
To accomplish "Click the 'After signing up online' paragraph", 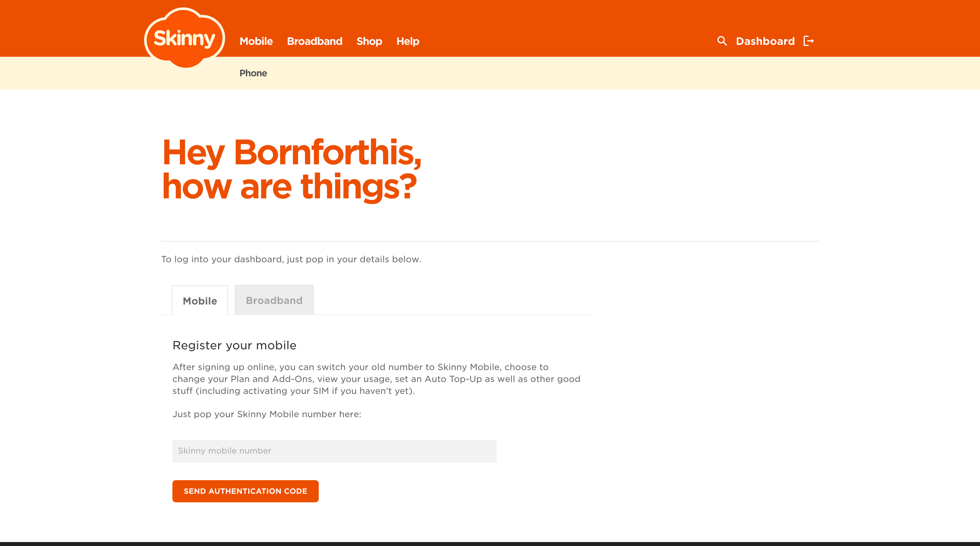I will click(x=376, y=379).
